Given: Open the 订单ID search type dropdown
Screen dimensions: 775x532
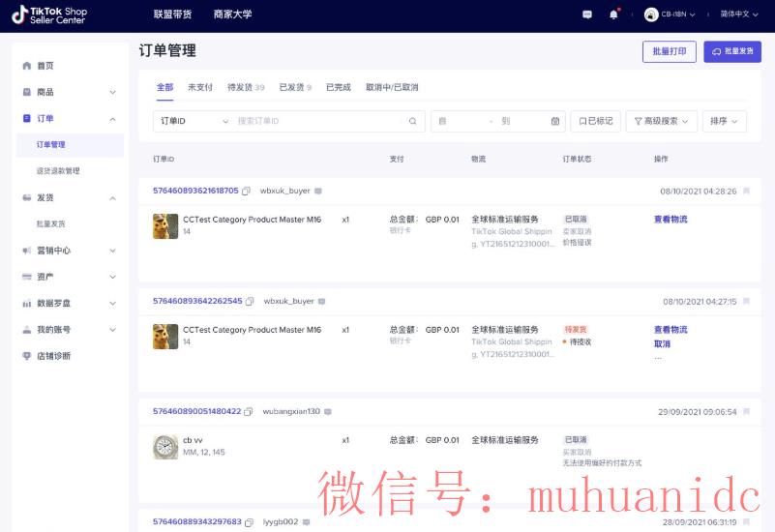Looking at the screenshot, I should tap(194, 121).
